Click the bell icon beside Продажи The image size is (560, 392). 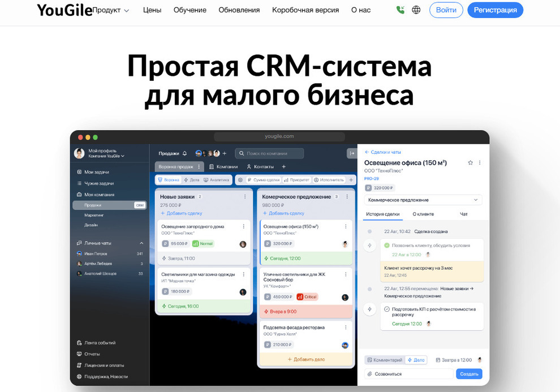coord(184,153)
